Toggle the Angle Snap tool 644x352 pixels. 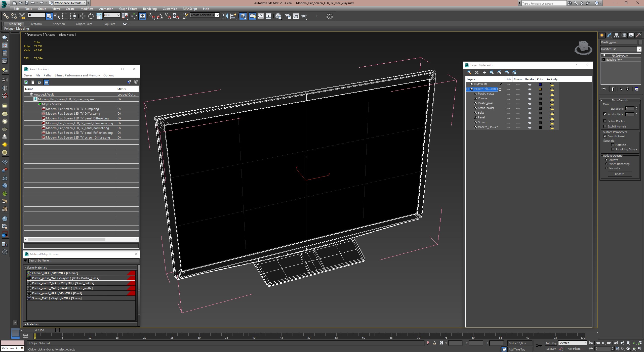(x=160, y=16)
